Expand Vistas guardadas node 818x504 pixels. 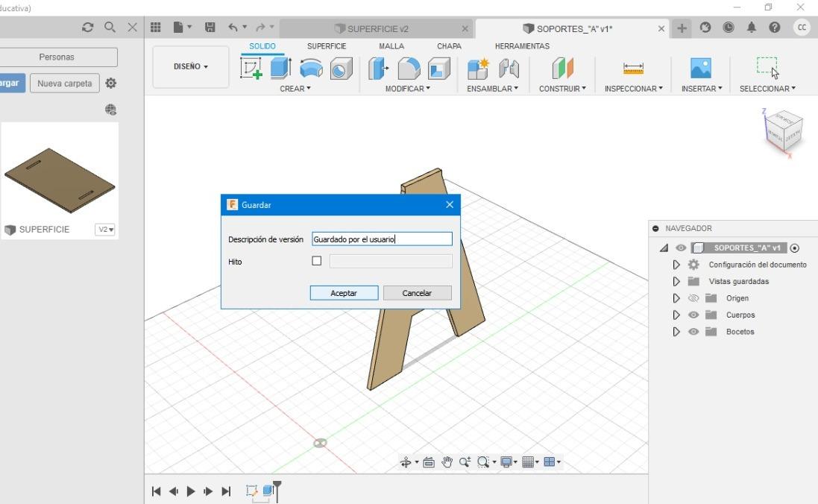point(676,281)
